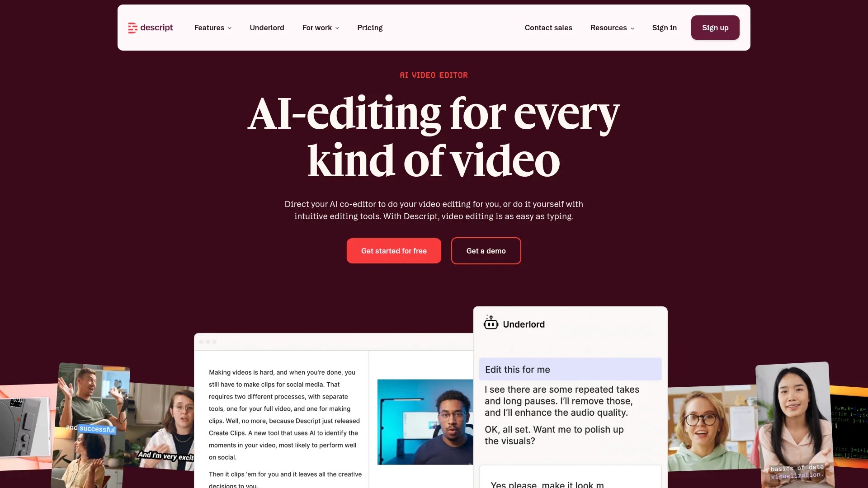Click Get started for free
This screenshot has height=488, width=868.
click(394, 251)
